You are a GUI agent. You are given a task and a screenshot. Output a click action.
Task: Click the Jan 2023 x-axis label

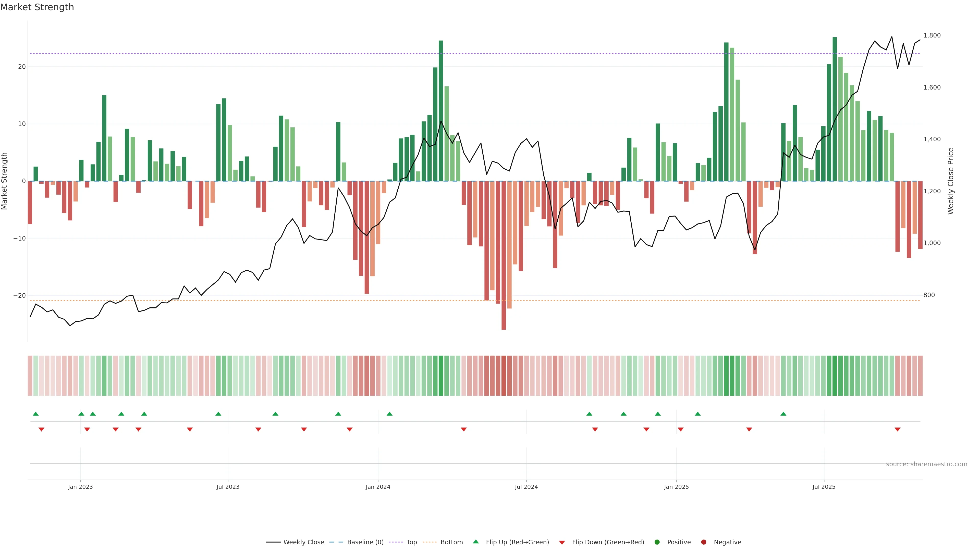click(x=80, y=487)
